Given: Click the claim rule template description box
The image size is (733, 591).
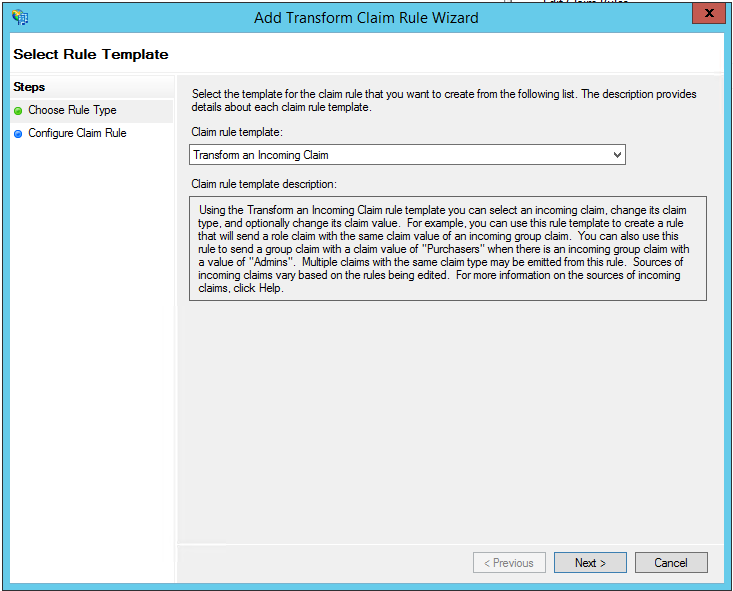Looking at the screenshot, I should (x=448, y=248).
